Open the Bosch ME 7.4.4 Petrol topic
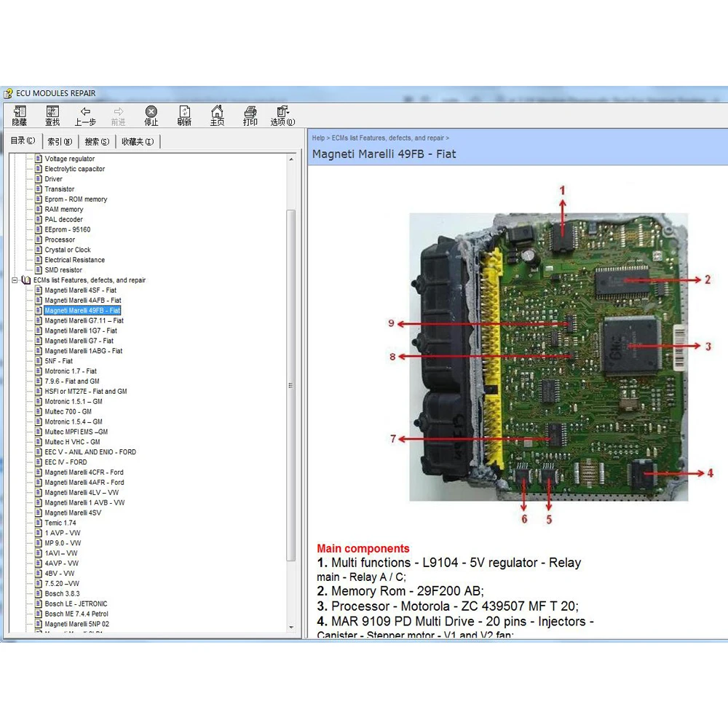Image resolution: width=728 pixels, height=728 pixels. pyautogui.click(x=76, y=614)
